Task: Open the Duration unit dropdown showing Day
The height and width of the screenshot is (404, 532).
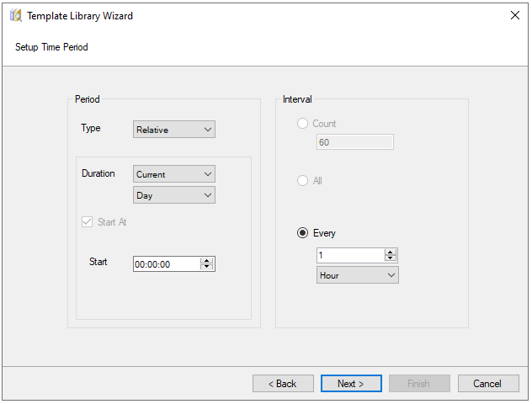Action: [174, 195]
